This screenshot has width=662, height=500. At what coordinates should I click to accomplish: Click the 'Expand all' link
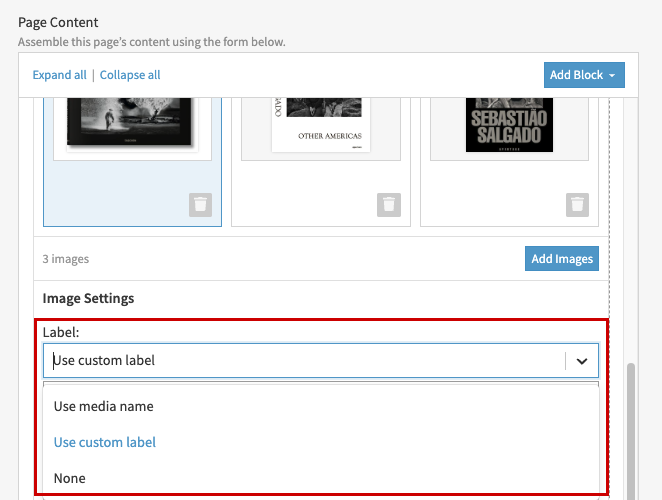(59, 75)
